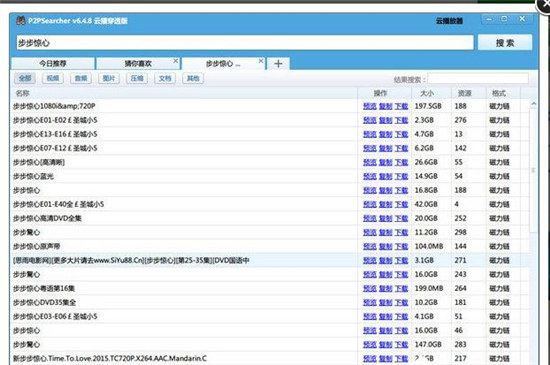Copy the 步步惊心E03-E06 row link via 复制
Image resolution: width=550 pixels, height=365 pixels.
[385, 317]
